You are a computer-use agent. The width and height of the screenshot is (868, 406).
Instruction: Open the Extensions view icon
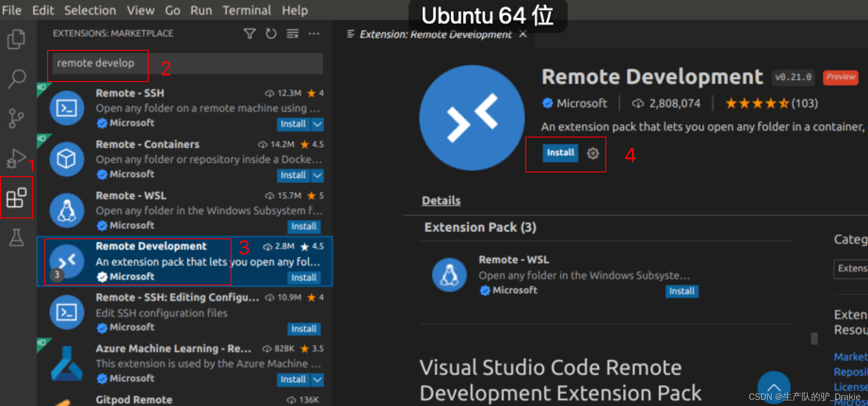tap(16, 197)
